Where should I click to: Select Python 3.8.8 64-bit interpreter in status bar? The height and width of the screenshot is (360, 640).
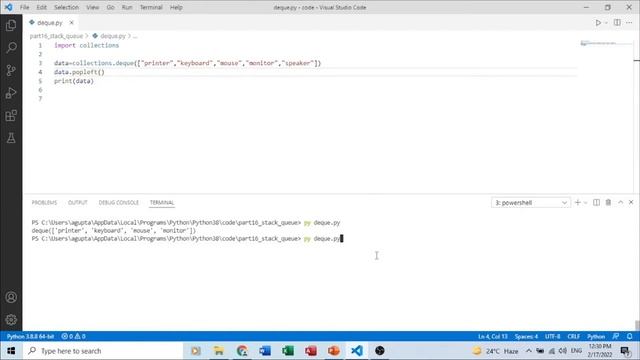click(31, 337)
